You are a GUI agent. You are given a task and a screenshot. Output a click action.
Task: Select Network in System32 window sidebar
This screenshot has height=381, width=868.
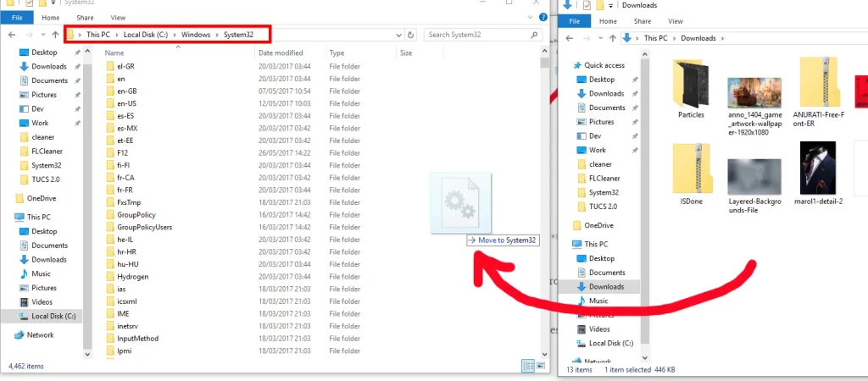[41, 335]
